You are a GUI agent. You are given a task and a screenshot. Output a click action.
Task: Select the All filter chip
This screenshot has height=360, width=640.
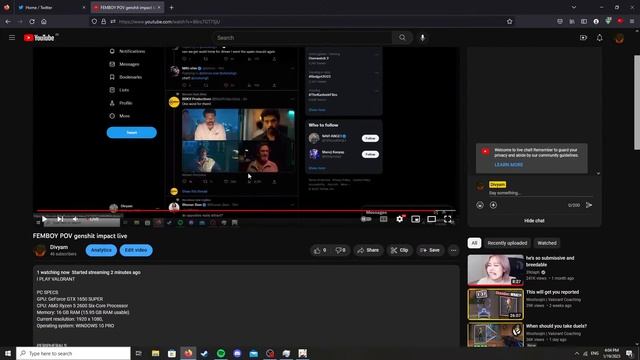pos(474,243)
